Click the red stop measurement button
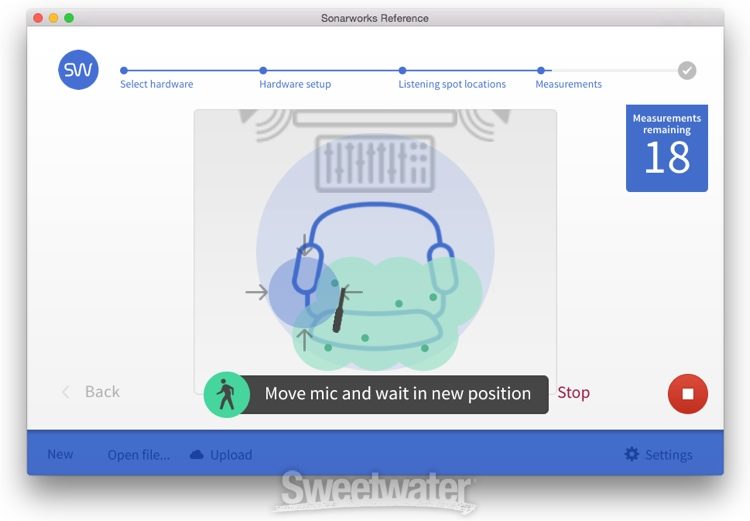750x521 pixels. [687, 393]
